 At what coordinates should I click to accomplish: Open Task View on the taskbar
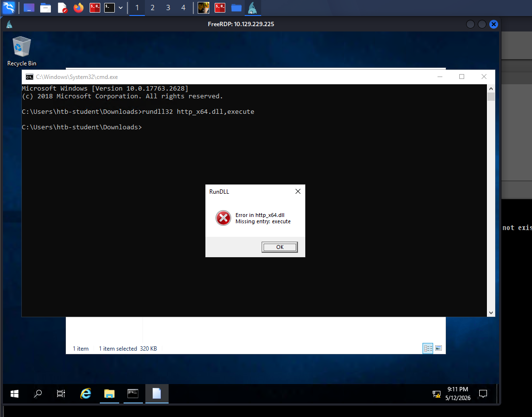point(61,394)
